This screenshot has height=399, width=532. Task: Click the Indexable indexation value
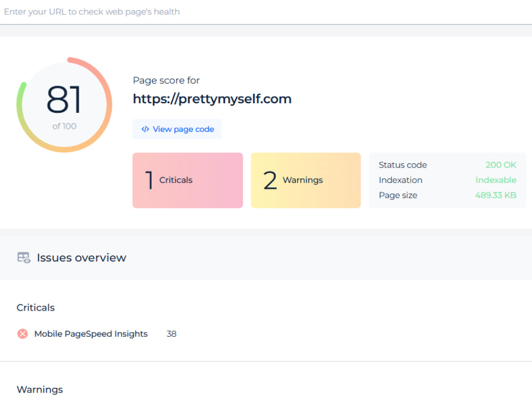(x=496, y=180)
